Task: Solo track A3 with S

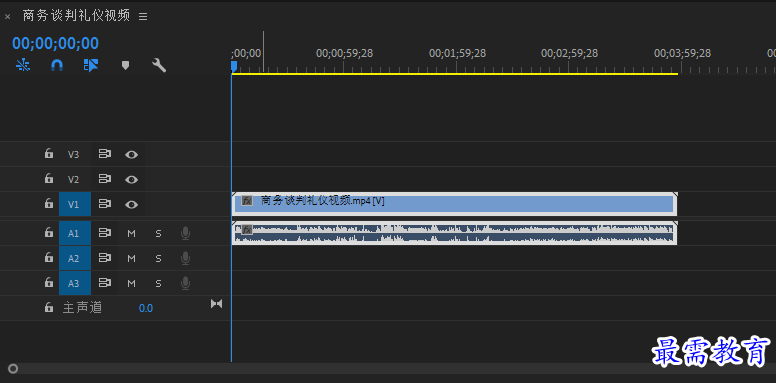Action: pyautogui.click(x=158, y=284)
